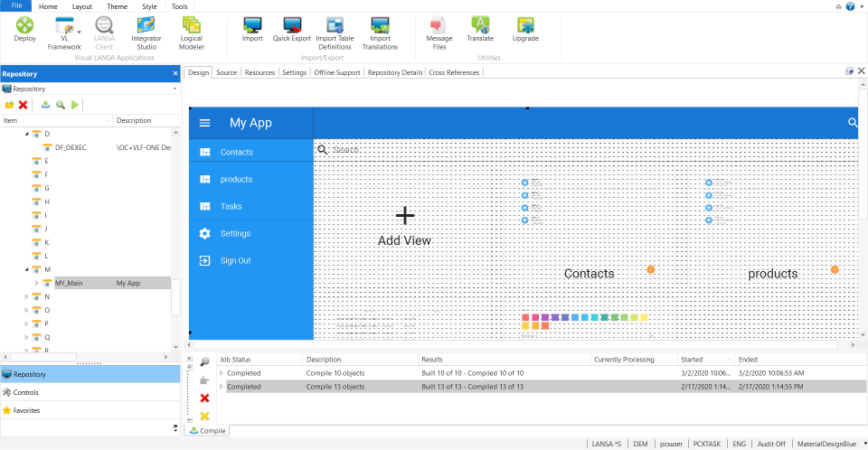Click the Add View plus button
Screen dimensions: 868x450
tap(405, 215)
